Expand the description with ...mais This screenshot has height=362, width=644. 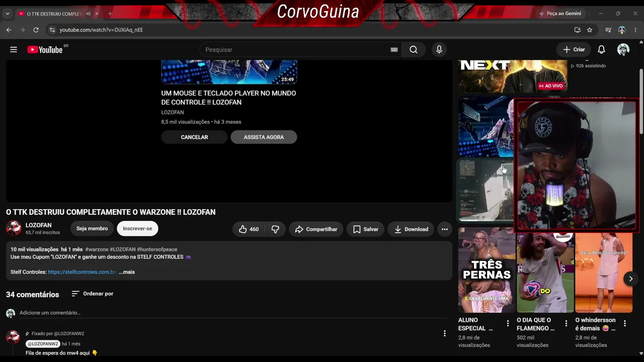pos(127,272)
